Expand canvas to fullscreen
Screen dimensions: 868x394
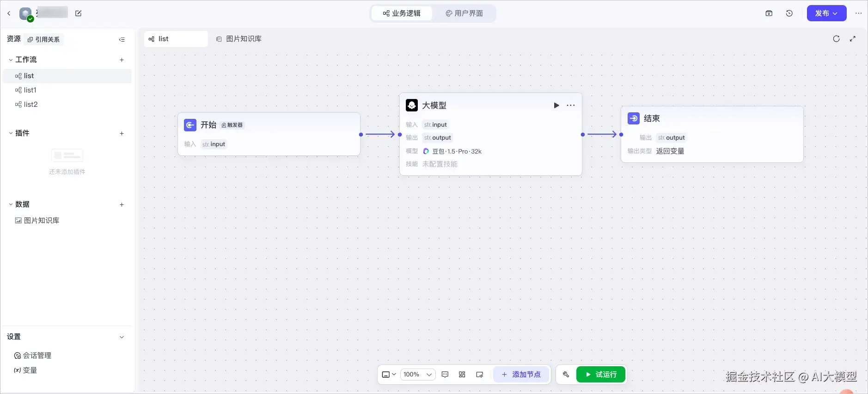(853, 39)
